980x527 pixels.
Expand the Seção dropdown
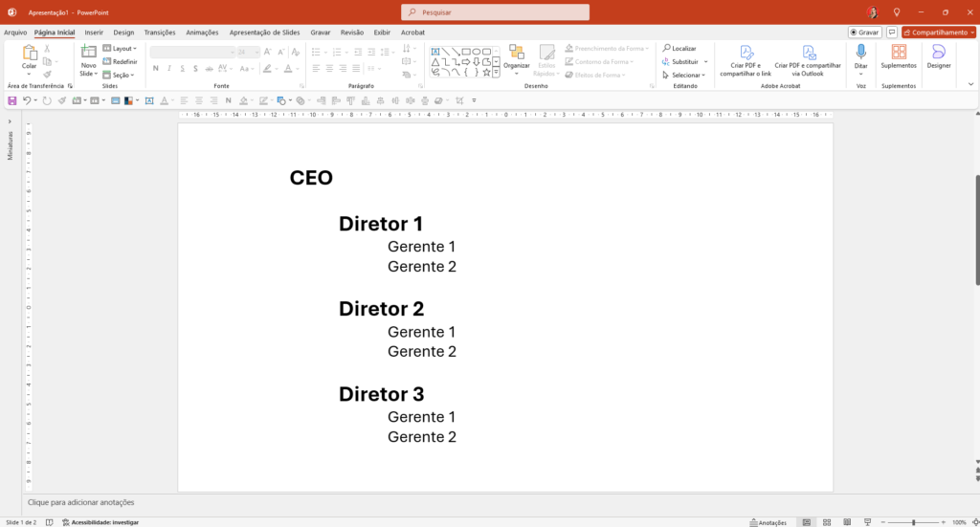[122, 75]
